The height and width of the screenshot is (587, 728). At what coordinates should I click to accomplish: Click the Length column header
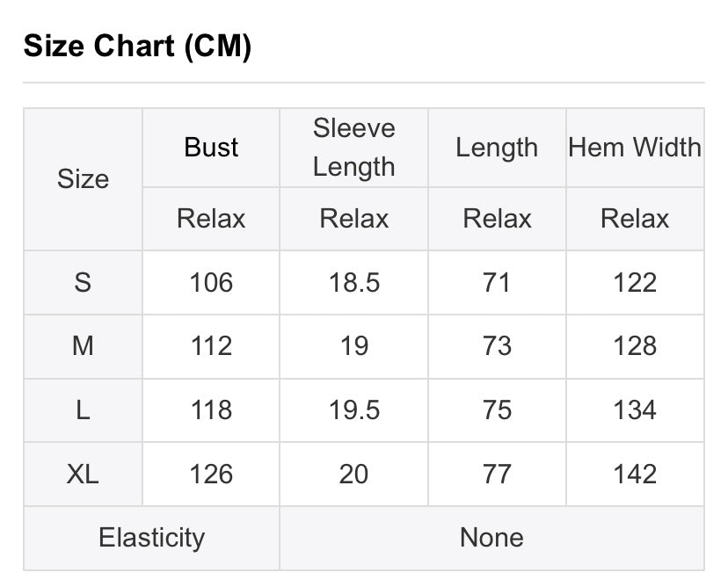click(x=497, y=148)
